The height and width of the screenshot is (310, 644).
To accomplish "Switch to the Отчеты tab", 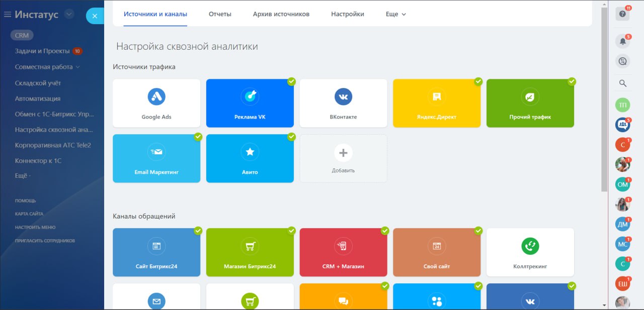I will click(220, 14).
